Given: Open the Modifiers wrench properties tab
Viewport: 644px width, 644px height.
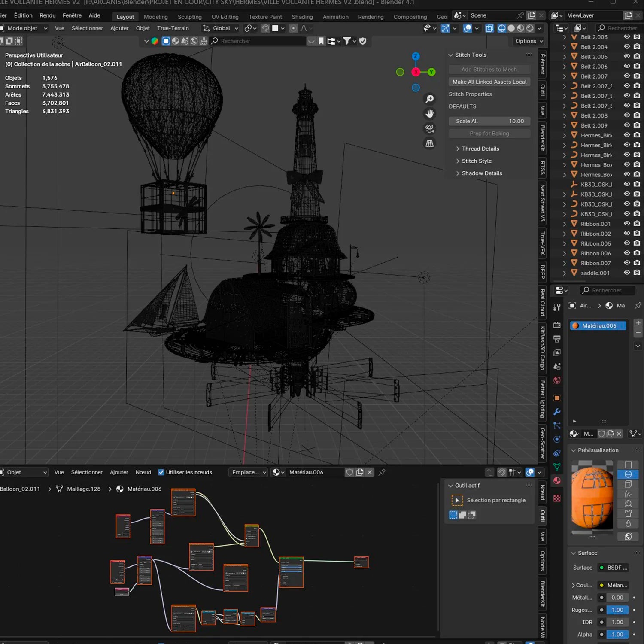Looking at the screenshot, I should pos(557,412).
